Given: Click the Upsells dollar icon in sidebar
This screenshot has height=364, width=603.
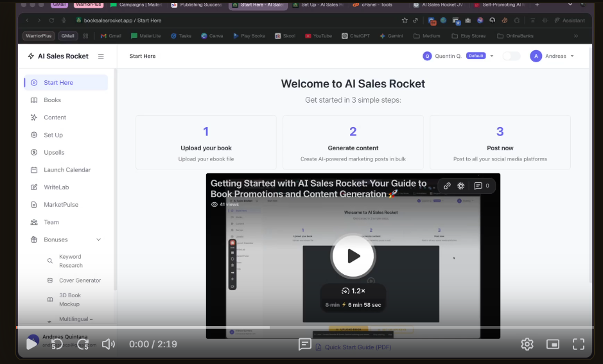Looking at the screenshot, I should pos(34,152).
